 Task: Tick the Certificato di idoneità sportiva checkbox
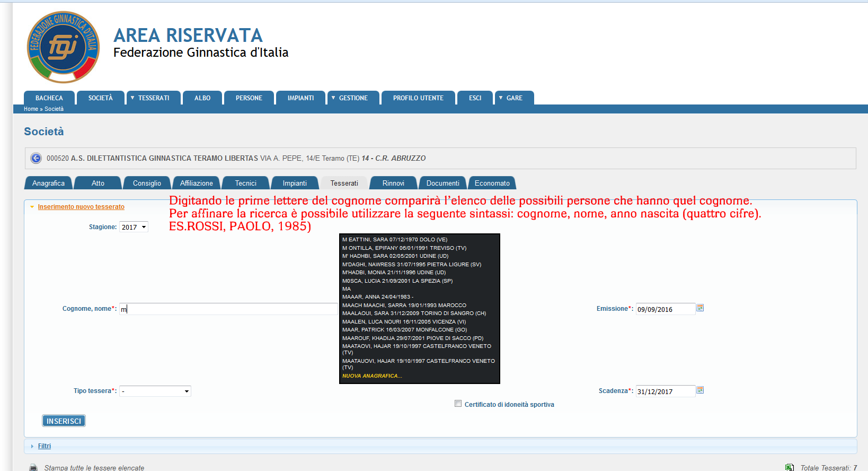(x=458, y=404)
